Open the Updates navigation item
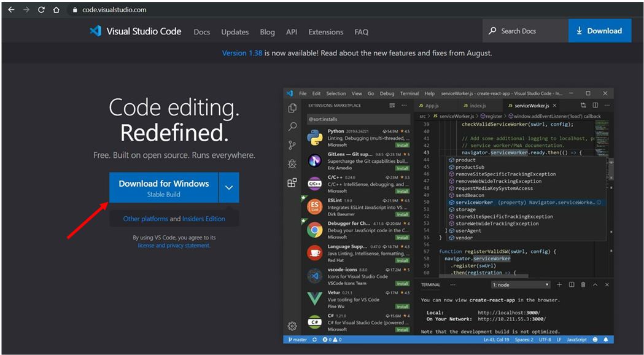The height and width of the screenshot is (355, 644). pos(235,32)
